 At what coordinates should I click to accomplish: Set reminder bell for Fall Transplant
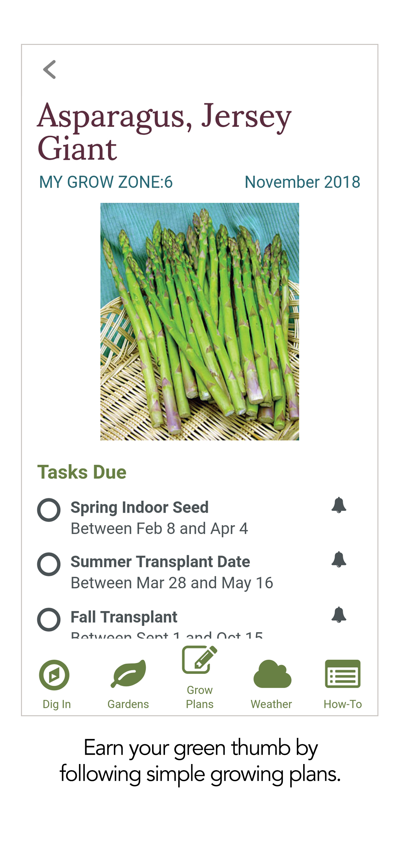coord(339,615)
